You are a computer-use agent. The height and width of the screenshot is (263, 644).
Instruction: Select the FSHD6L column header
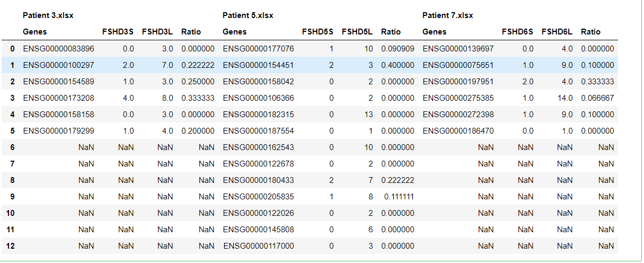click(x=557, y=32)
